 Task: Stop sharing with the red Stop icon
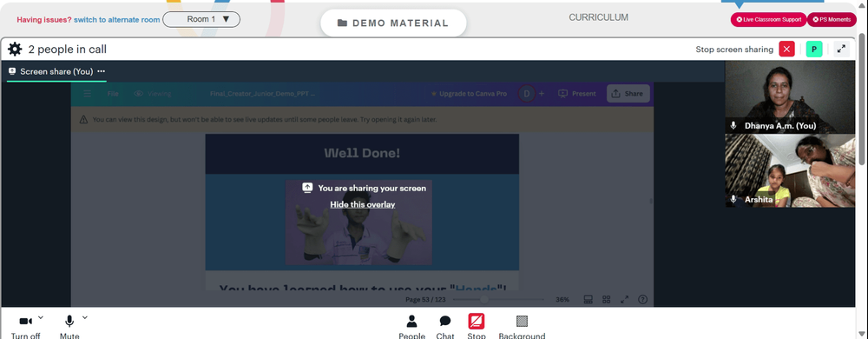tap(476, 322)
